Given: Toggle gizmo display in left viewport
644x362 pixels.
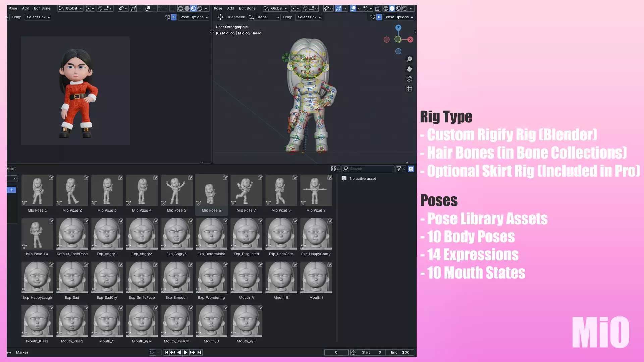Looking at the screenshot, I should click(133, 8).
